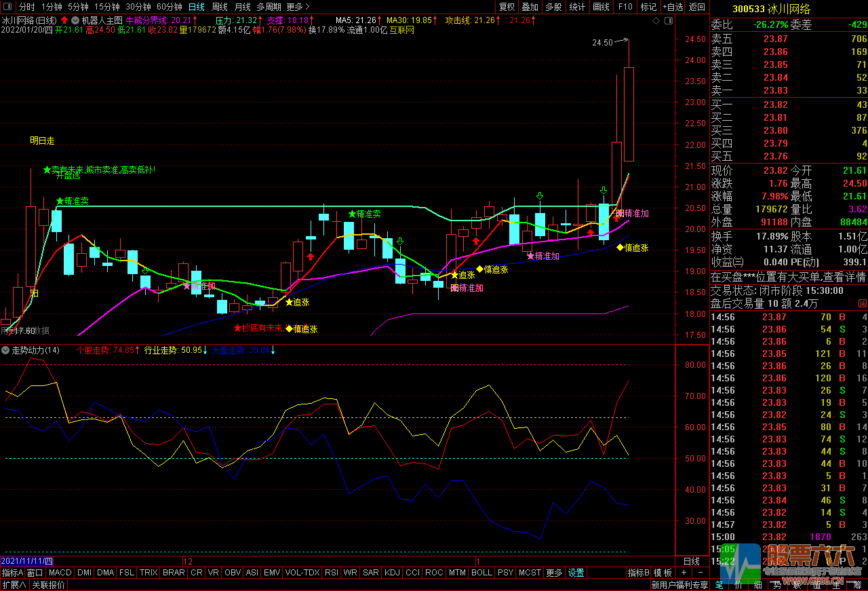Switch to 30分钟 period
The width and height of the screenshot is (868, 591).
click(x=138, y=7)
